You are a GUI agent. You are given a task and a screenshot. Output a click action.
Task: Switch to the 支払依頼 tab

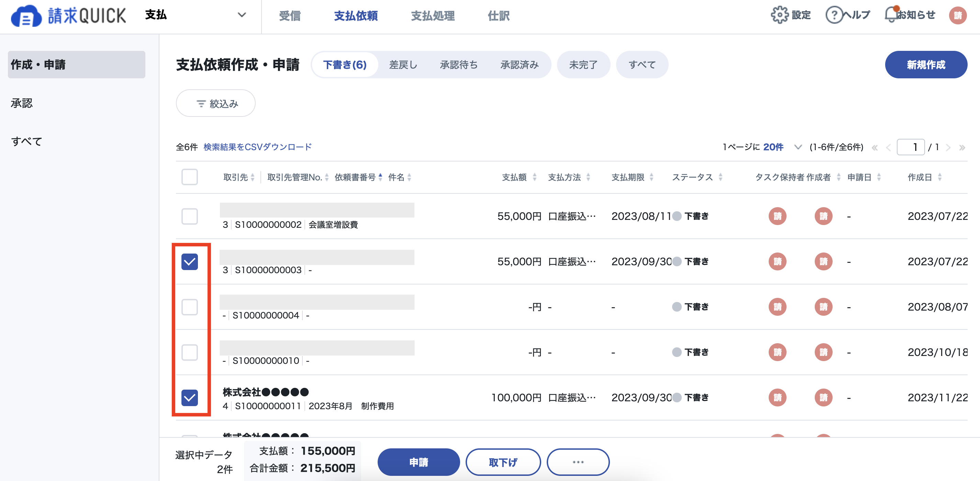tap(356, 16)
